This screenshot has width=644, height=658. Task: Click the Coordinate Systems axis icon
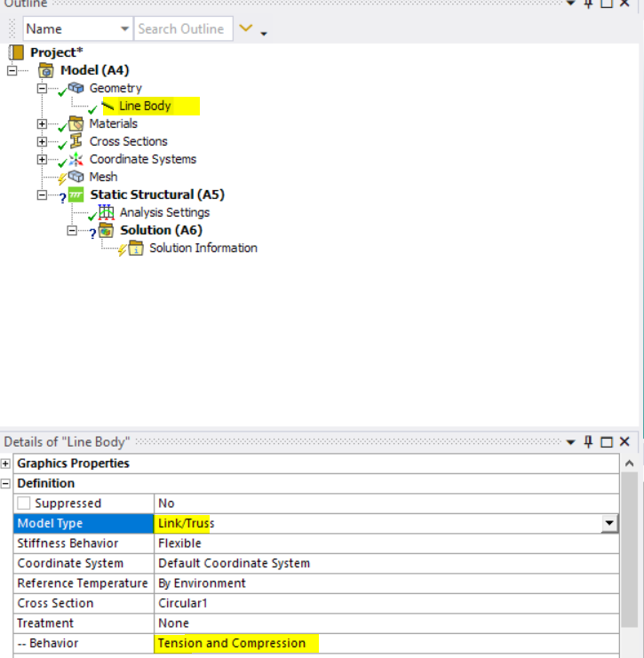pyautogui.click(x=76, y=159)
